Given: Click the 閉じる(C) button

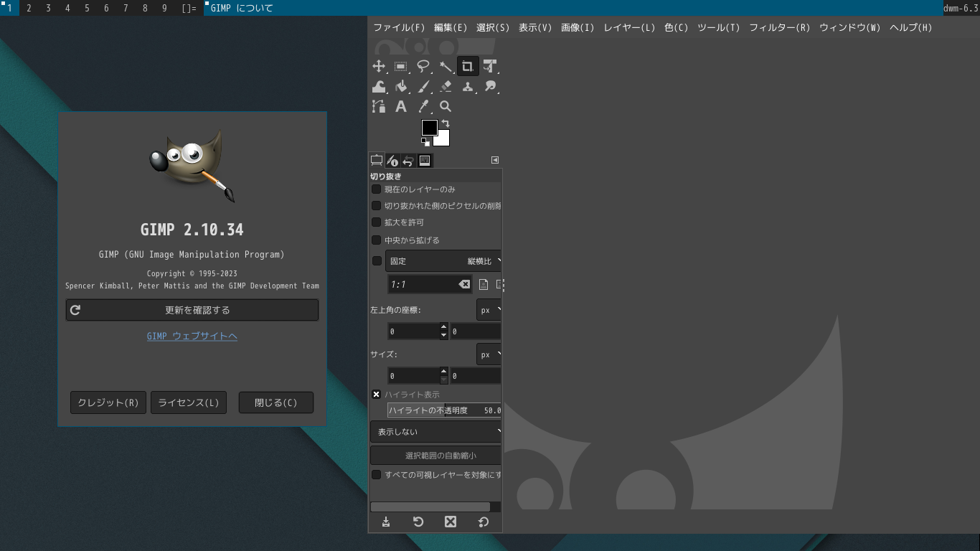Looking at the screenshot, I should (x=276, y=402).
